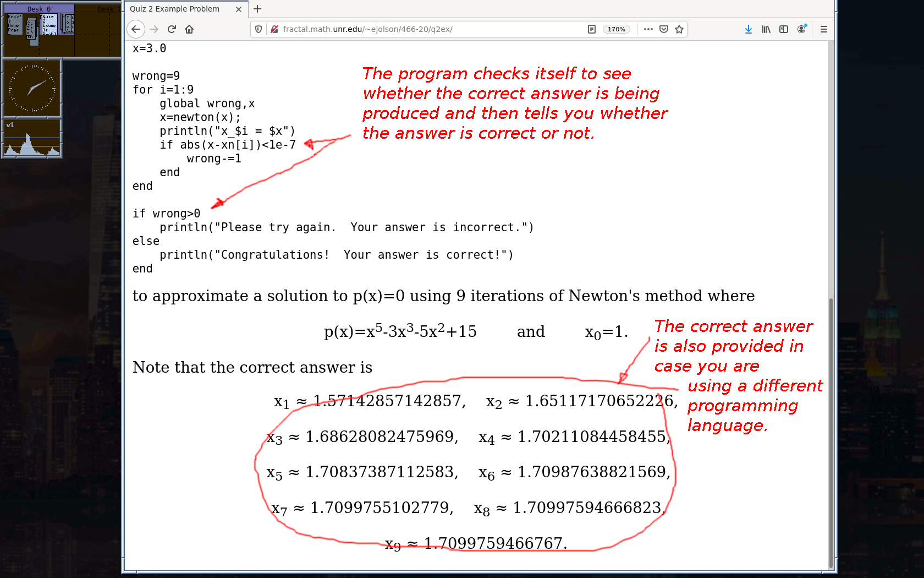Click the Forward navigation arrow

click(x=154, y=29)
